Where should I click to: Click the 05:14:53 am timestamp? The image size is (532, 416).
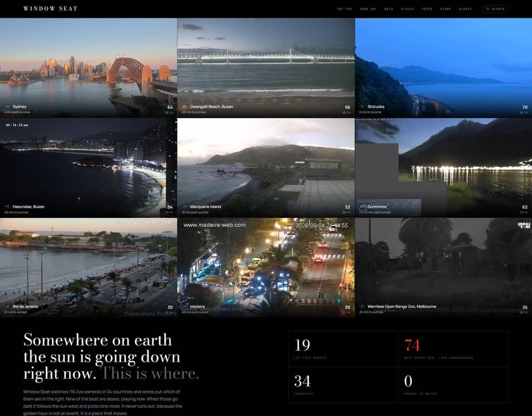(17, 125)
